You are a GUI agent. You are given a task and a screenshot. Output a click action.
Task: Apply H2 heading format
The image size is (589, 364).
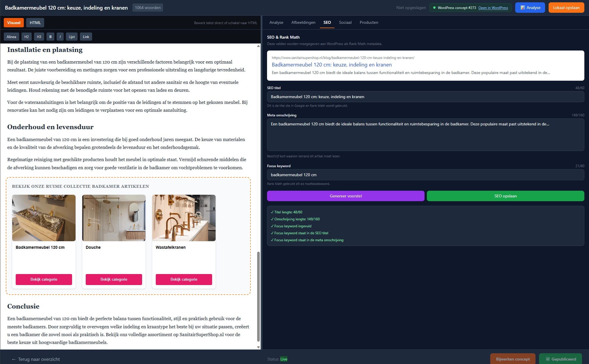point(26,37)
